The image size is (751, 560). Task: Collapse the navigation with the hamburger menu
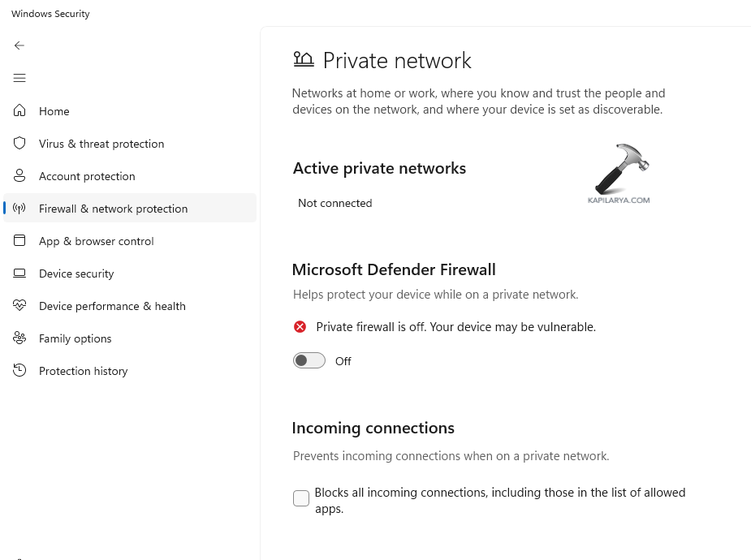tap(19, 78)
